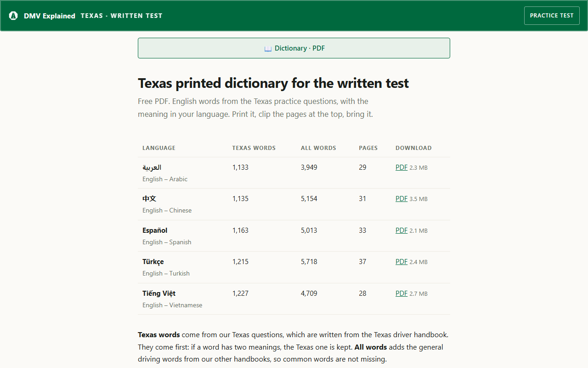
Task: Download the English – Arabic PDF
Action: tap(401, 167)
